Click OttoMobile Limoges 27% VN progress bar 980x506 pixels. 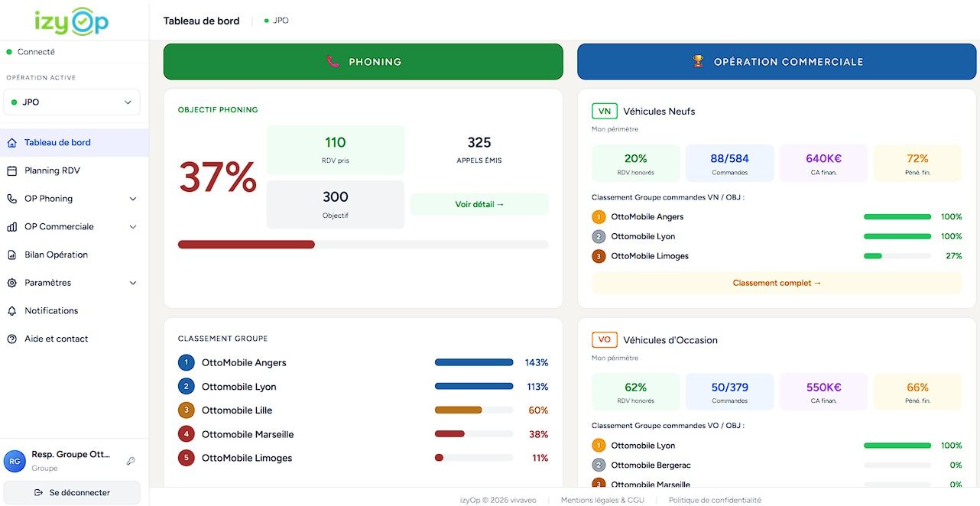[897, 256]
